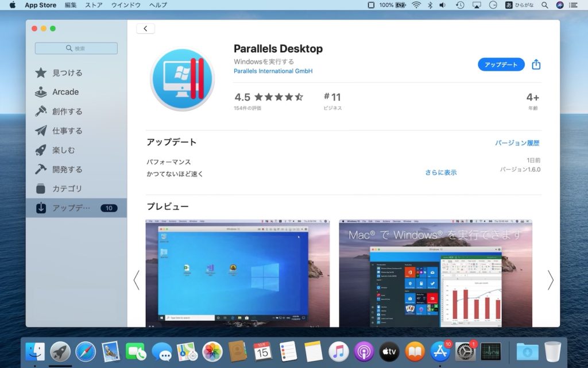
Task: Open the ヘルプ menu
Action: point(158,5)
